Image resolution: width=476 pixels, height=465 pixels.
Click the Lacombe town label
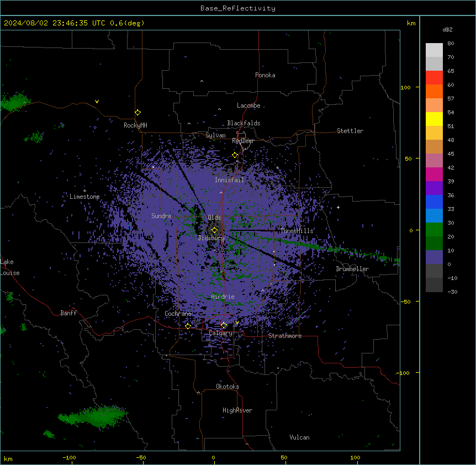pos(248,105)
